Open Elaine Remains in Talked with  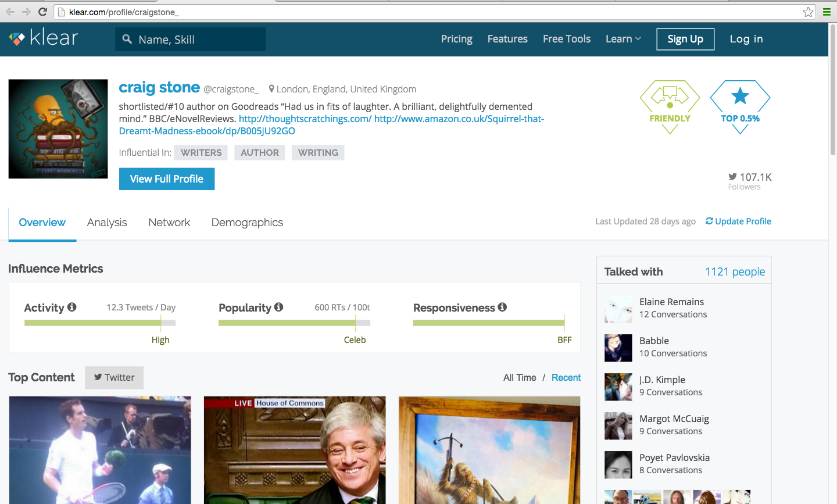(671, 302)
